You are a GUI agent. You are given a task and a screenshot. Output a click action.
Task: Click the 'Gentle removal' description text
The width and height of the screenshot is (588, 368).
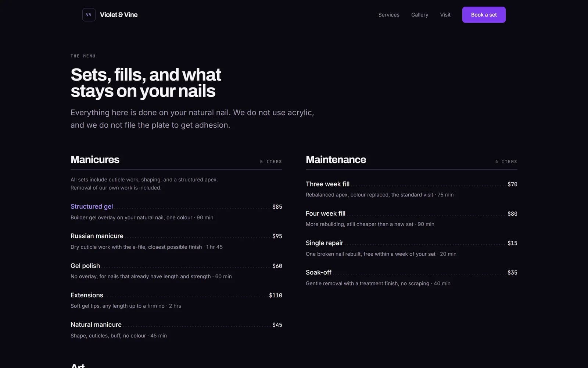point(378,283)
